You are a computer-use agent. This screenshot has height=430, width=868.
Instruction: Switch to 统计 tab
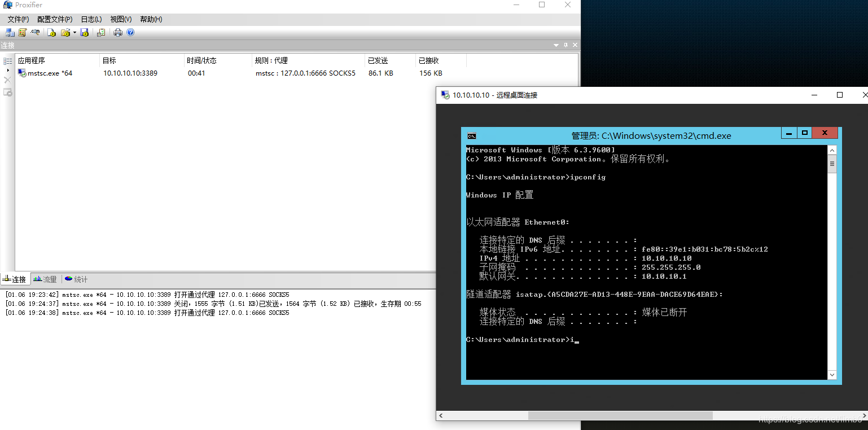coord(76,279)
